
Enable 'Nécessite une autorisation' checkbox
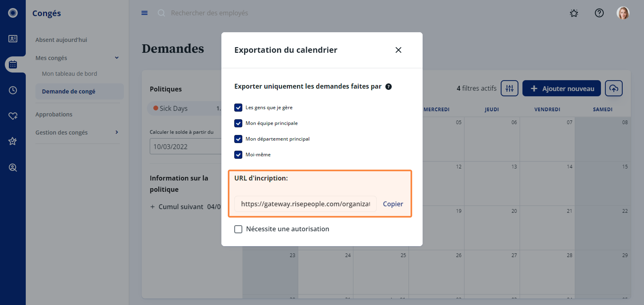238,229
